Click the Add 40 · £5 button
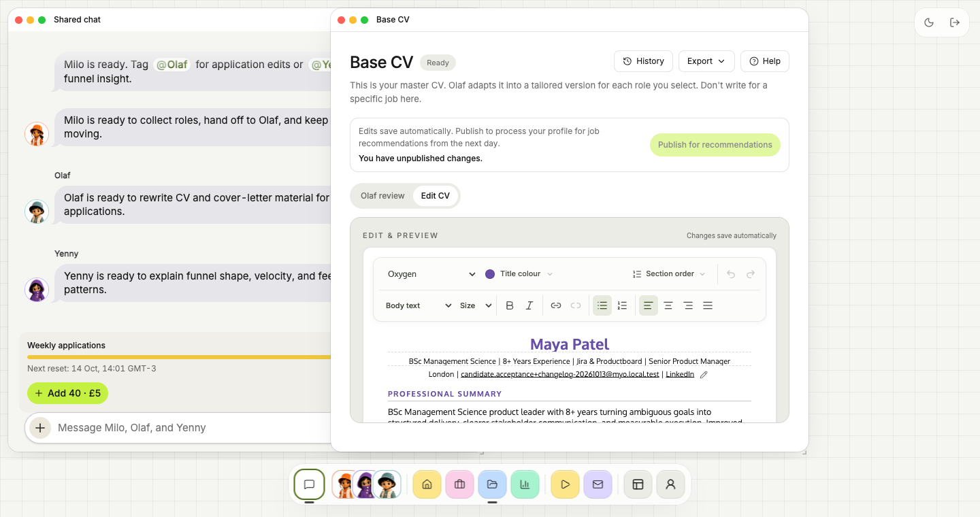Image resolution: width=980 pixels, height=517 pixels. pyautogui.click(x=67, y=393)
